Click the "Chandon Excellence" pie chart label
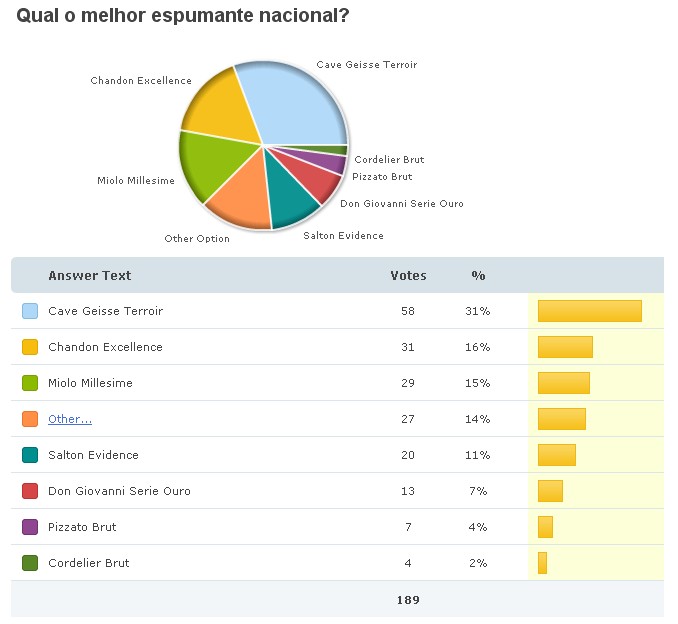Viewport: 678px width, 624px height. coord(141,80)
